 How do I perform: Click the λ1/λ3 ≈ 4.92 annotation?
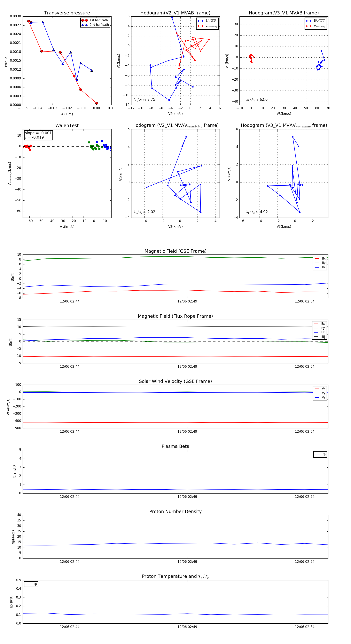coord(257,212)
